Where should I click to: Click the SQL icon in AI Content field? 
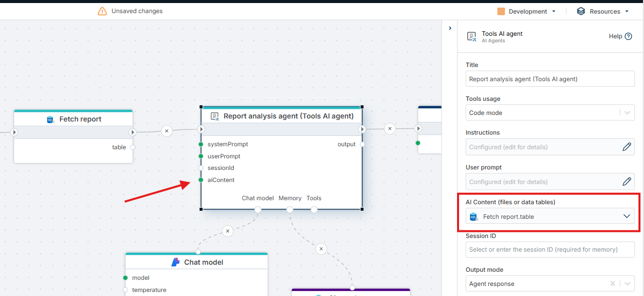pyautogui.click(x=474, y=217)
